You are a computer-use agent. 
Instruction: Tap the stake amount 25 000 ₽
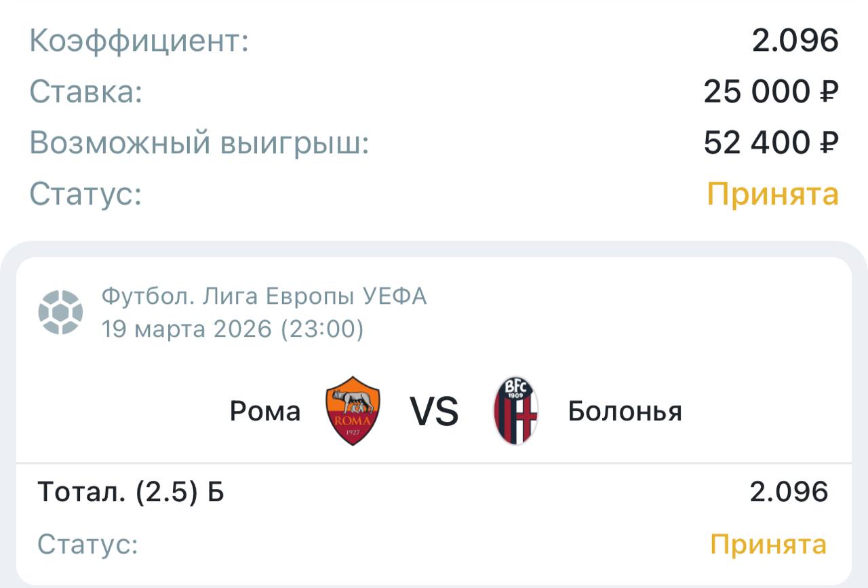point(771,92)
